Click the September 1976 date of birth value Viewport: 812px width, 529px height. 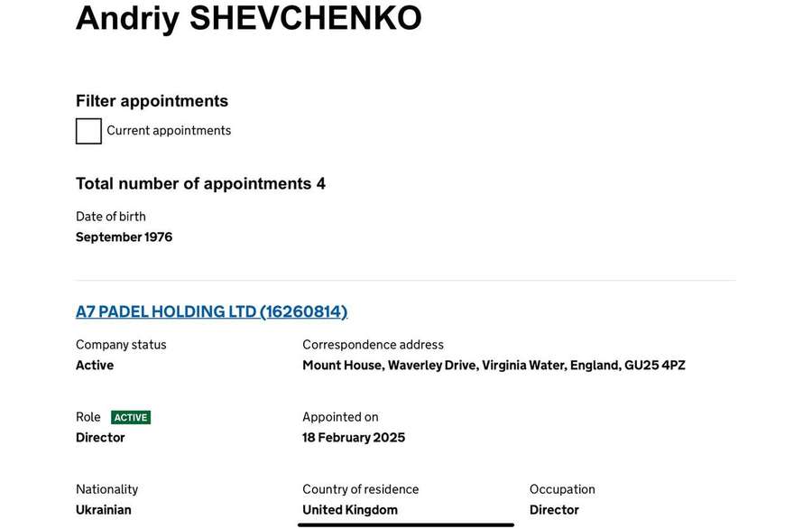pyautogui.click(x=124, y=237)
